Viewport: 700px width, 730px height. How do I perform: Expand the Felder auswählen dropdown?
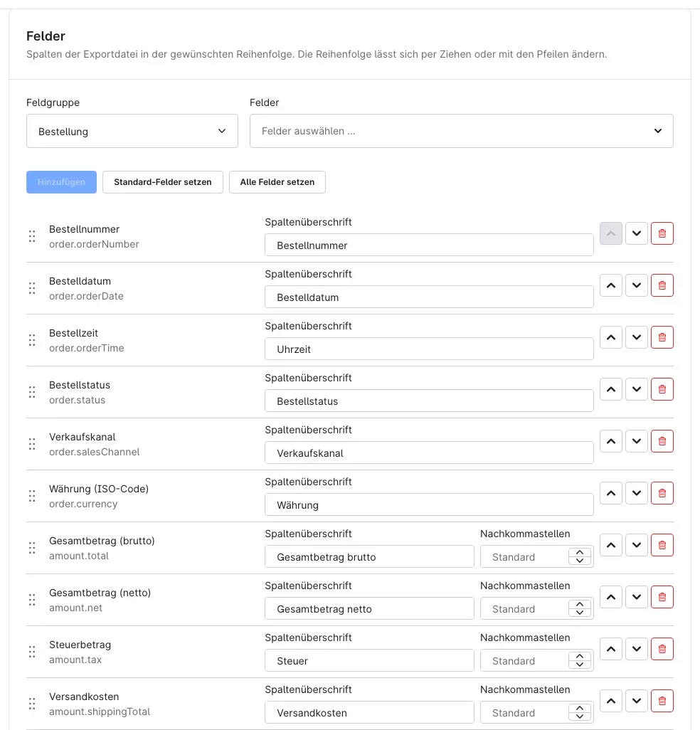[461, 132]
